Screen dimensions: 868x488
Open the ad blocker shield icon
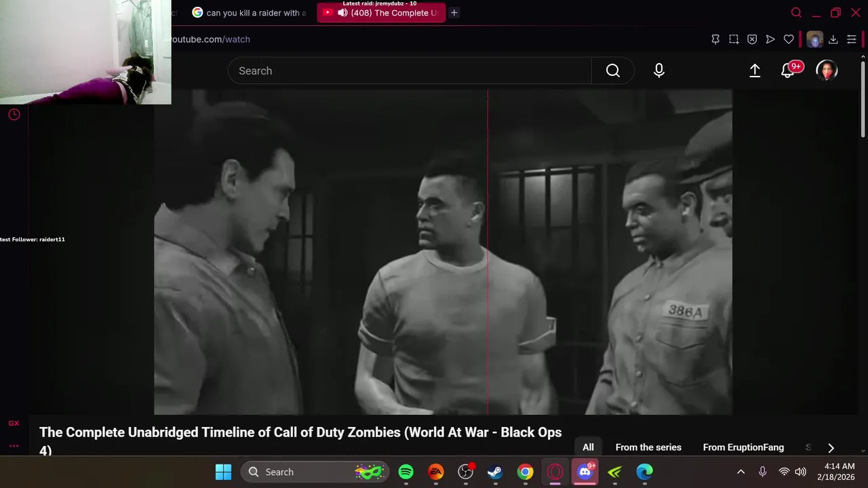click(752, 39)
